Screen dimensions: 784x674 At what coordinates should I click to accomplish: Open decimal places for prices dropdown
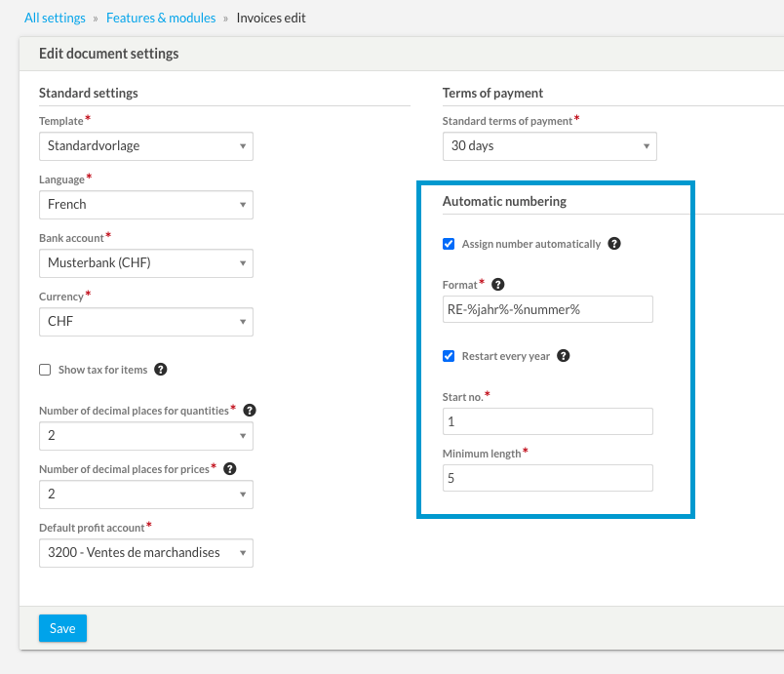pyautogui.click(x=146, y=494)
